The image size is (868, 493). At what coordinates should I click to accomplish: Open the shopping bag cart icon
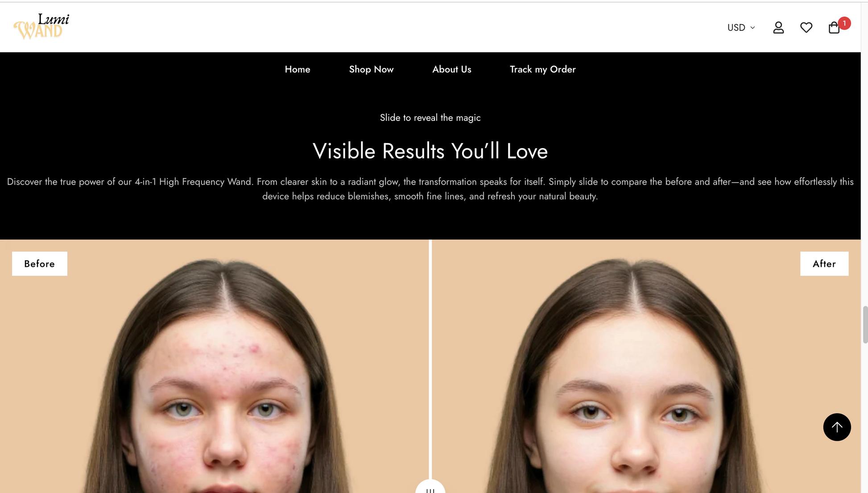(834, 28)
